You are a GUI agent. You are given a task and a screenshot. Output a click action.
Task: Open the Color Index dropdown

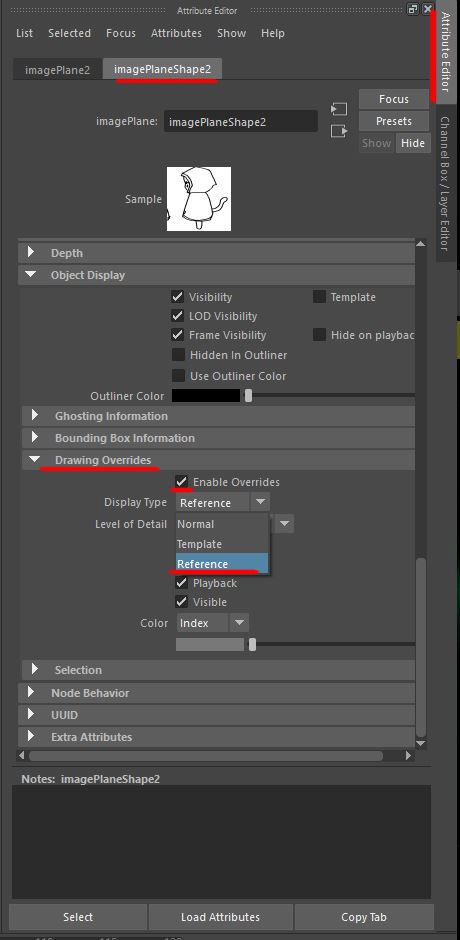(212, 623)
